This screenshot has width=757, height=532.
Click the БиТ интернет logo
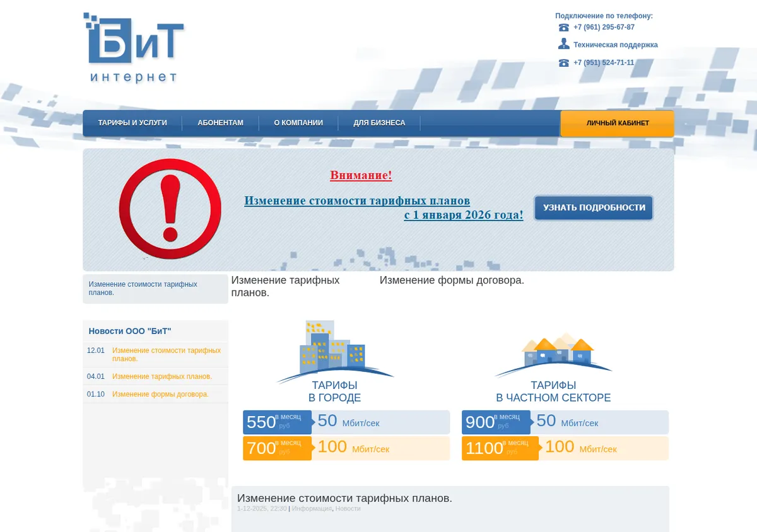click(134, 48)
